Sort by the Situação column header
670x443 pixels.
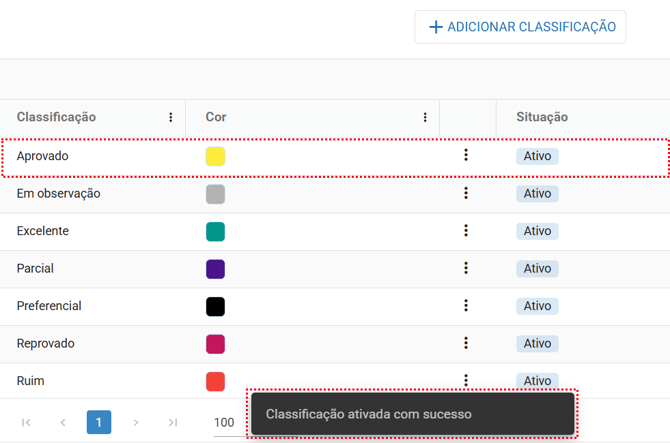(542, 117)
